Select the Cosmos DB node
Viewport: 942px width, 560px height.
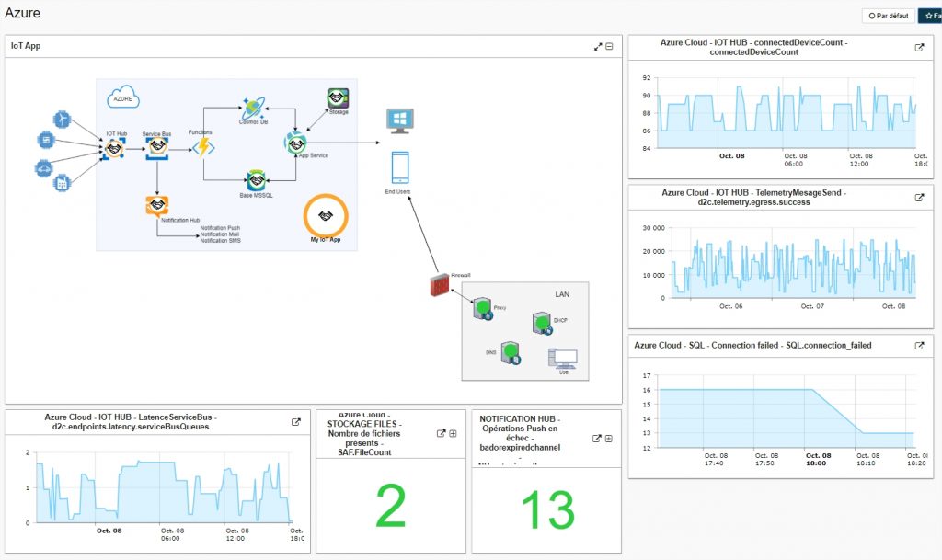pyautogui.click(x=253, y=108)
